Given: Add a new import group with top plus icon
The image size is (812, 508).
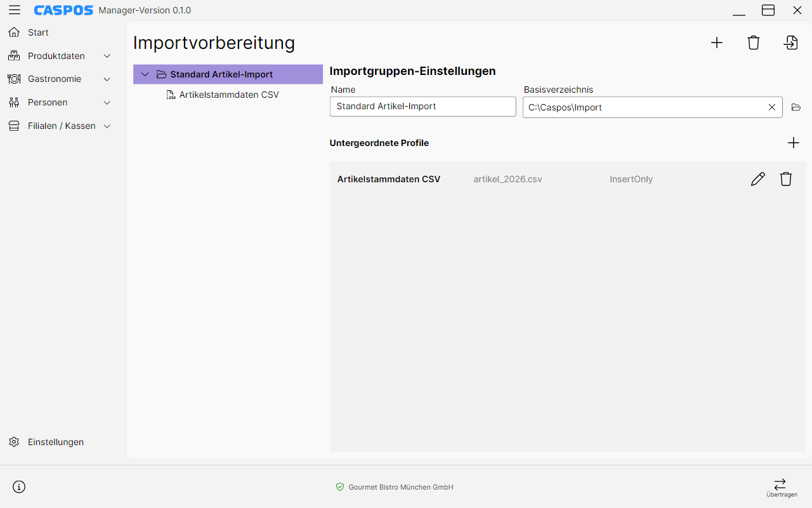Looking at the screenshot, I should pyautogui.click(x=717, y=43).
